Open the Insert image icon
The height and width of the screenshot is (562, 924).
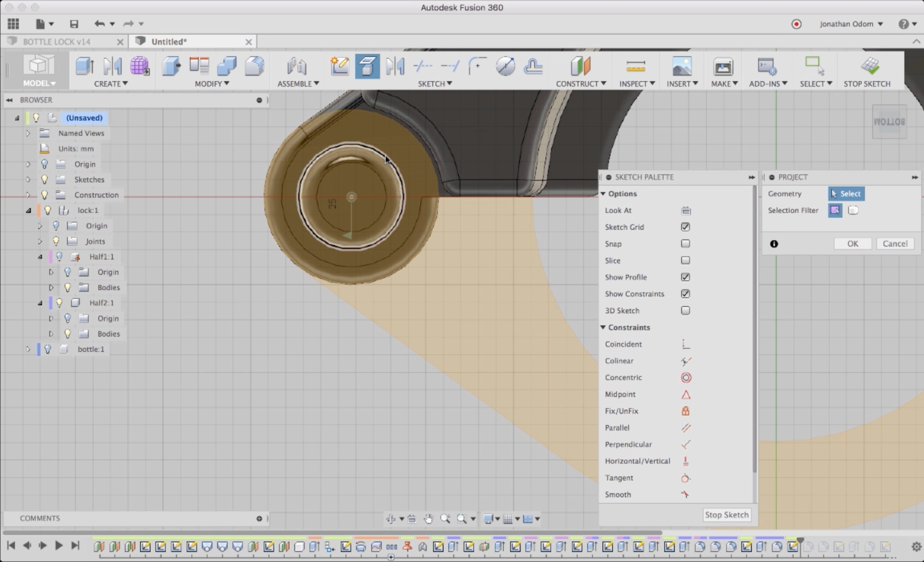pos(682,66)
